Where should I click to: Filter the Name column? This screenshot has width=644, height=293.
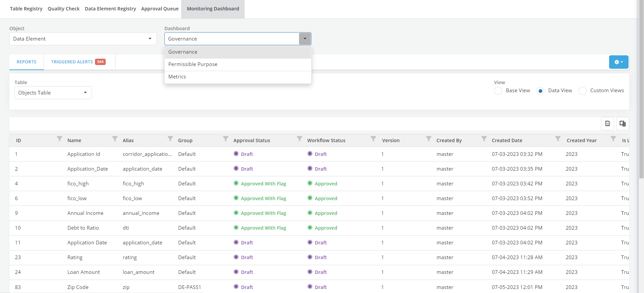(115, 139)
